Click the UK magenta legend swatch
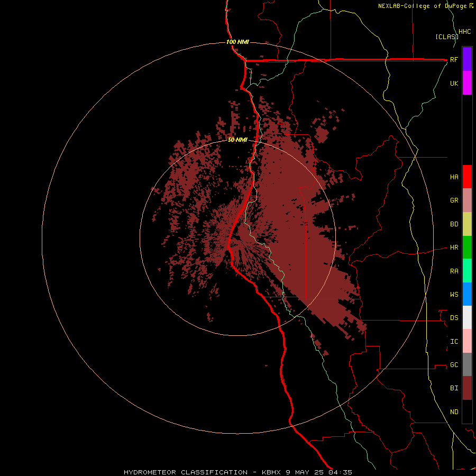This screenshot has width=476, height=476. click(x=467, y=83)
